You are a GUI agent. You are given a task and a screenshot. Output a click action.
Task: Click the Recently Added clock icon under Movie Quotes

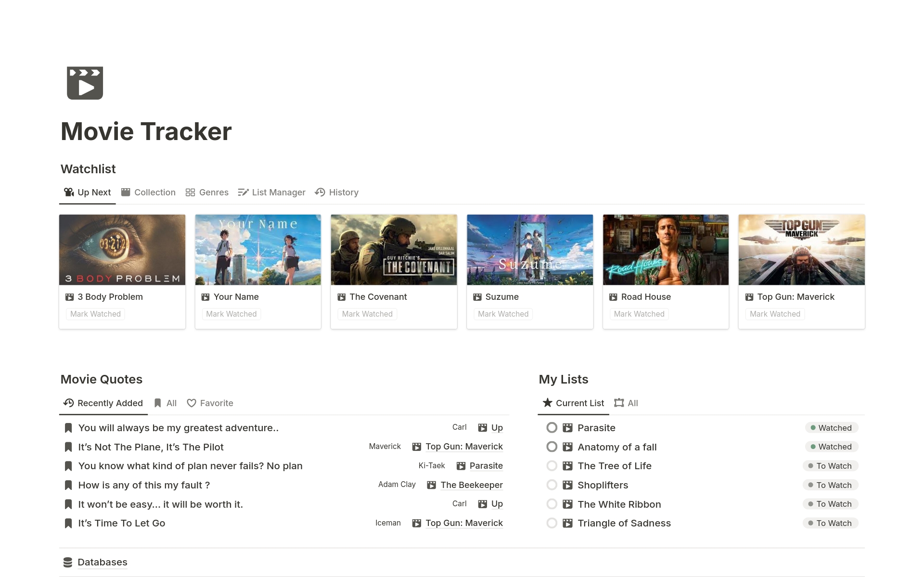click(68, 403)
